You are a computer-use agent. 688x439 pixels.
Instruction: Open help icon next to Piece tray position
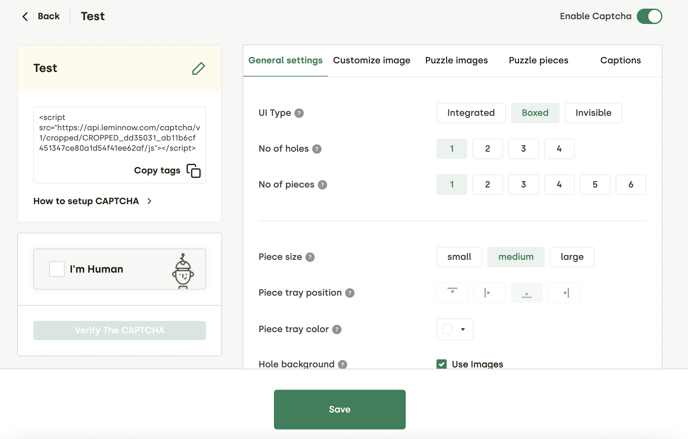coord(350,293)
